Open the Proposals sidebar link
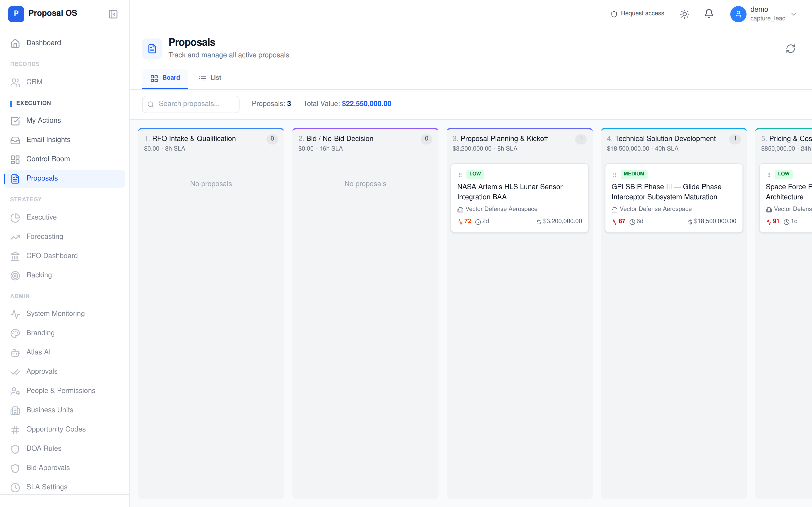Viewport: 812px width, 507px height. [42, 178]
